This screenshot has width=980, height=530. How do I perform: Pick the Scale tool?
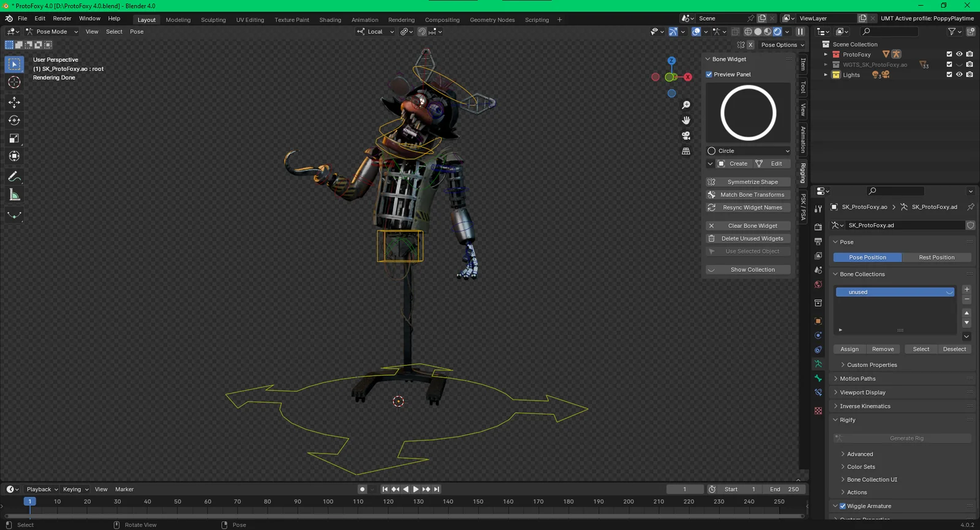point(14,138)
